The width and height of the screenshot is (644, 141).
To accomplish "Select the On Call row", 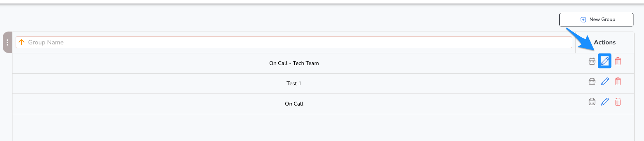I will click(x=323, y=104).
